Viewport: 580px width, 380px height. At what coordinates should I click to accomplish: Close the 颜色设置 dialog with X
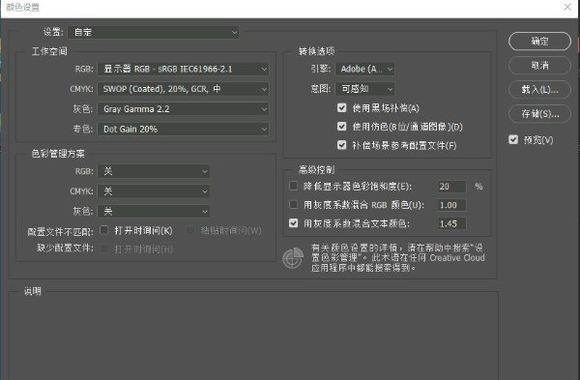tap(567, 7)
